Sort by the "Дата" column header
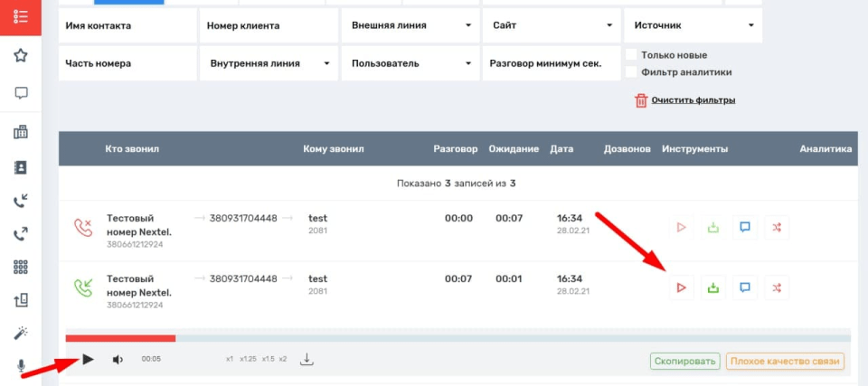 coord(561,149)
